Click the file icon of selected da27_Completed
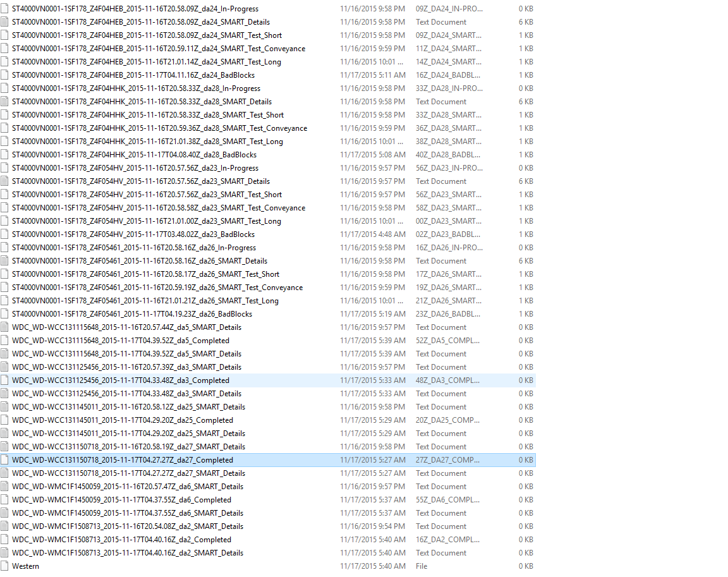Viewport: 728px width, 577px height. (4, 460)
